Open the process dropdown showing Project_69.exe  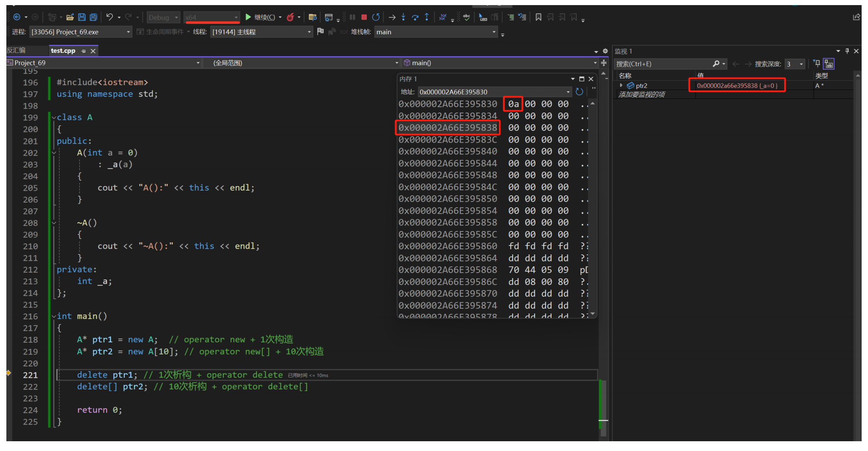(x=81, y=32)
